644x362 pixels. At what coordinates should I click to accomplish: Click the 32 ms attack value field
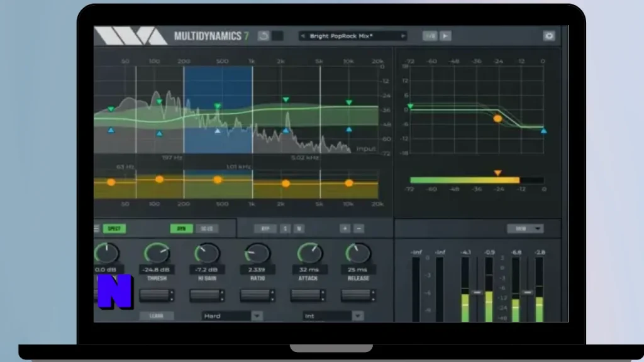coord(309,270)
